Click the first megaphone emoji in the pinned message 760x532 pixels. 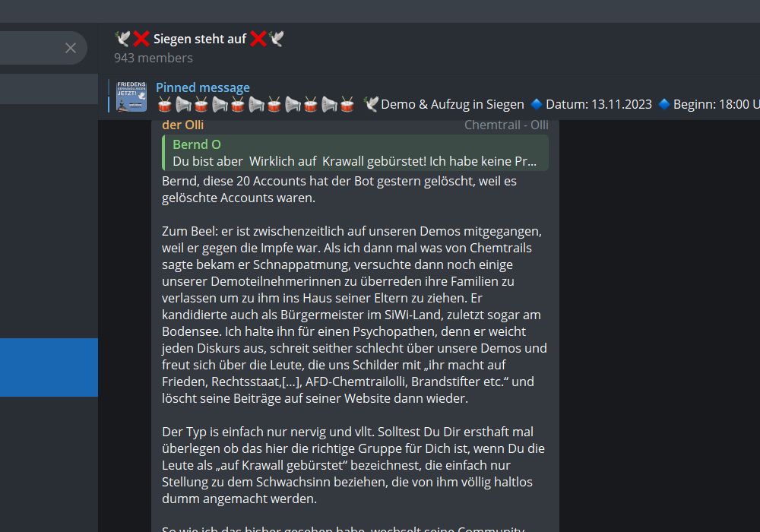pos(183,105)
